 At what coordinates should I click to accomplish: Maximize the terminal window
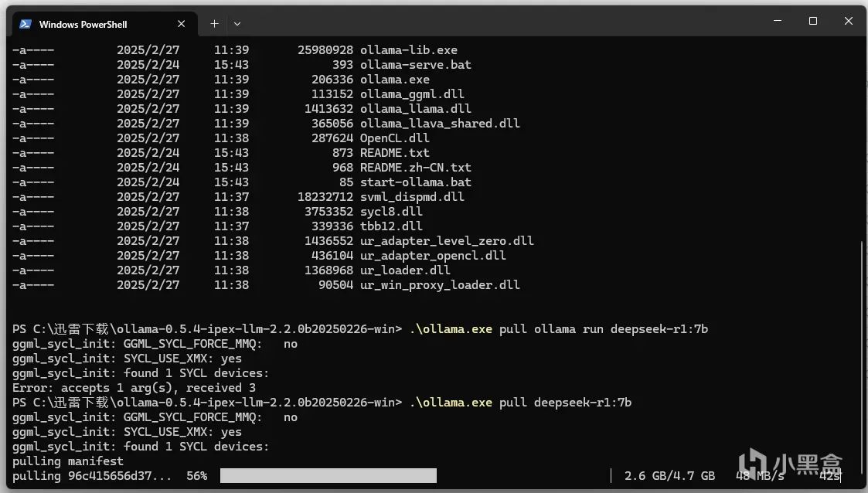click(x=812, y=21)
